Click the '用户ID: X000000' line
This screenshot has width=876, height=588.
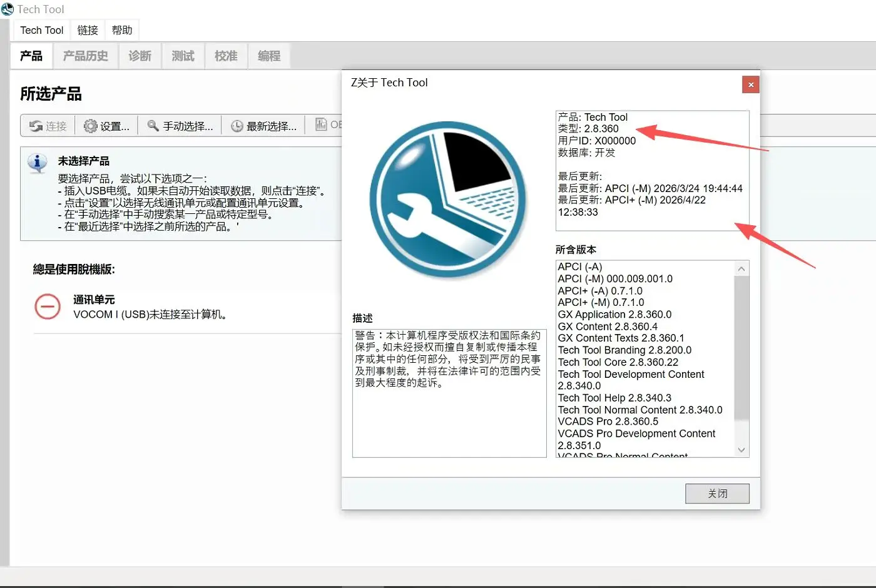click(x=597, y=141)
